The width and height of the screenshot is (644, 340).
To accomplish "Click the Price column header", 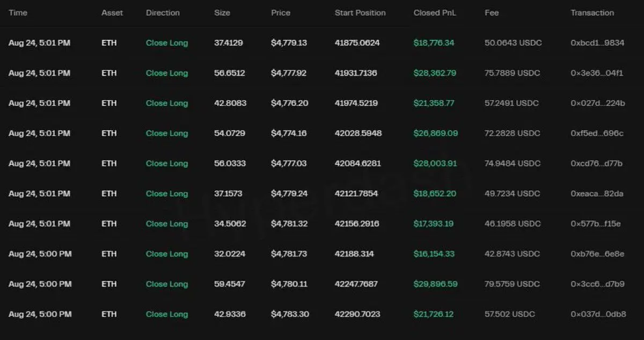I will coord(281,13).
